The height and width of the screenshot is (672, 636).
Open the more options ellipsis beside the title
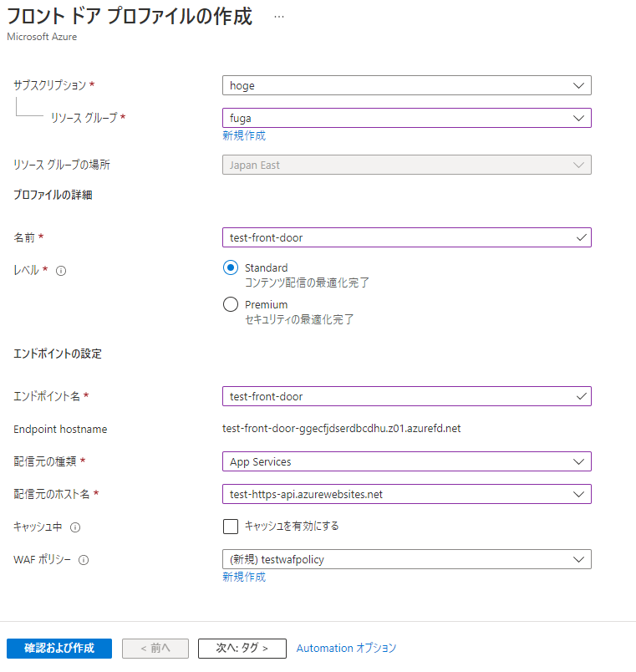[x=279, y=17]
